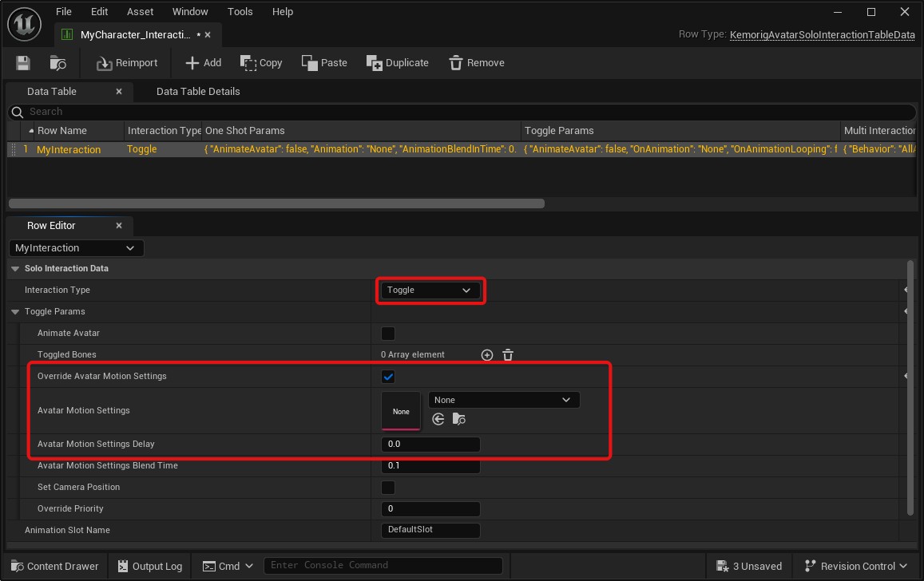Screen dimensions: 924x581
Task: Click the Reimport toolbar button
Action: click(x=127, y=63)
